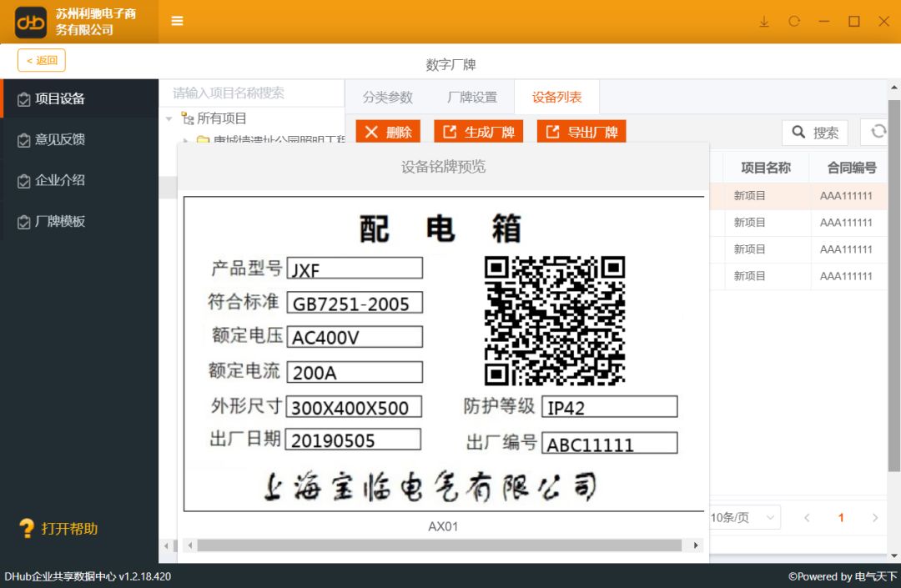Click the 项目设备 sidebar icon
The height and width of the screenshot is (588, 901).
tap(23, 99)
